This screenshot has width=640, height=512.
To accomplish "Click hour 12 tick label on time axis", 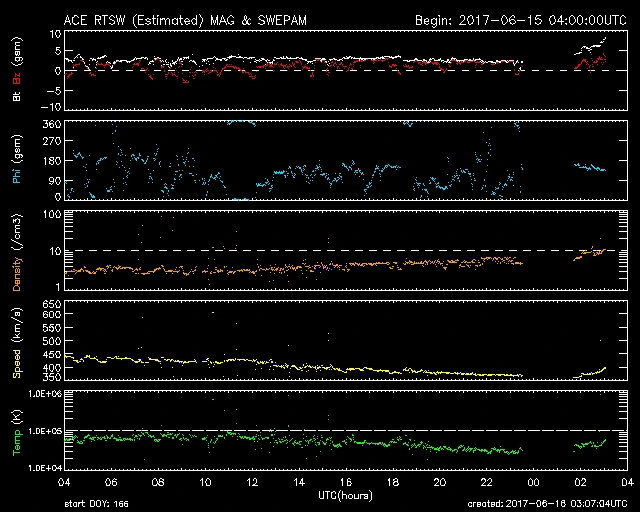I will coord(252,482).
